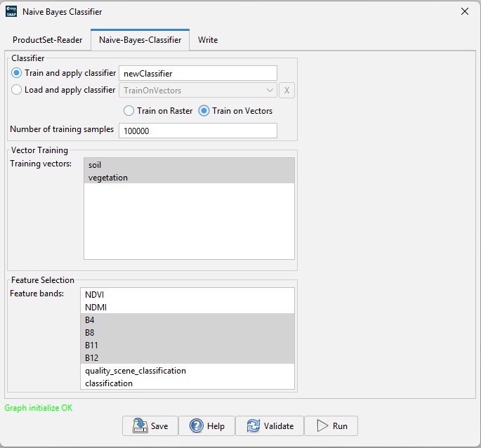Open Help via the question mark icon

(x=197, y=426)
